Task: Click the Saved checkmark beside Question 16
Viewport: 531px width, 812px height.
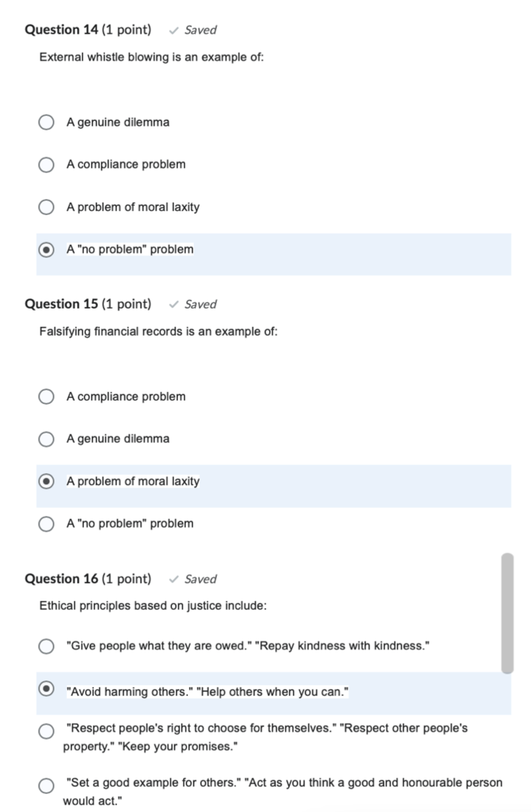Action: tap(173, 579)
